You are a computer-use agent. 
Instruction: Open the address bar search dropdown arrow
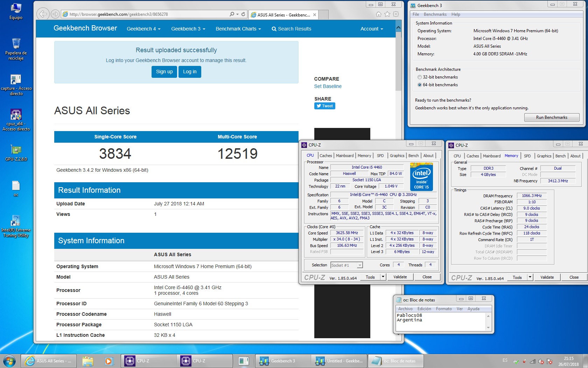tap(237, 14)
